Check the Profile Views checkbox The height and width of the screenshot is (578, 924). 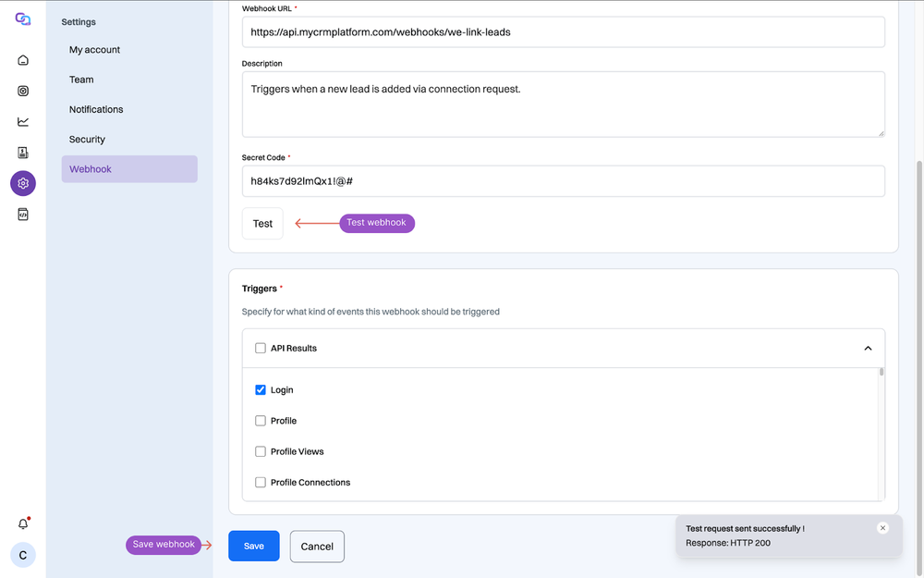click(261, 451)
